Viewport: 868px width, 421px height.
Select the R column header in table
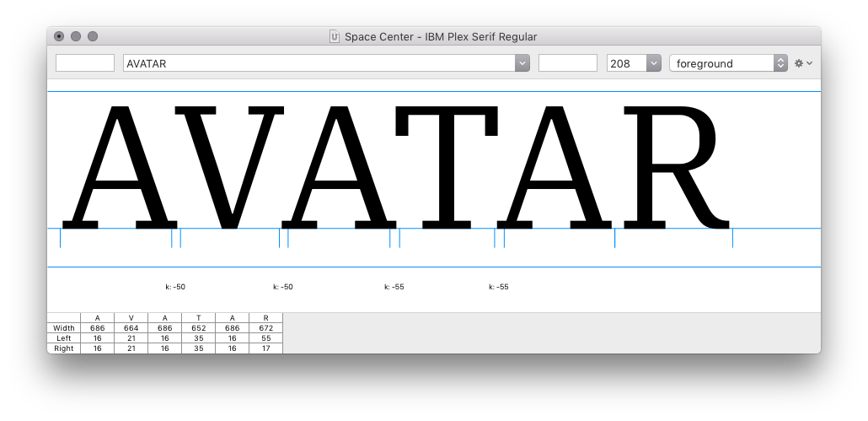tap(265, 318)
